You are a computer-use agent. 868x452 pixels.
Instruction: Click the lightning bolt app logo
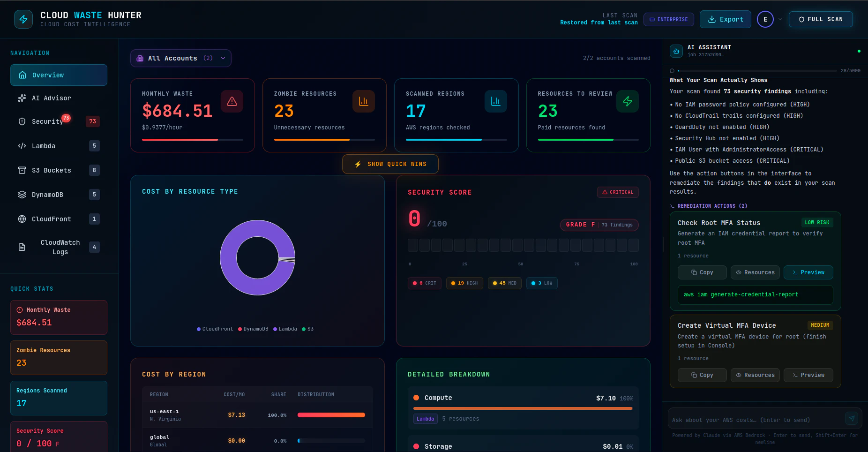pyautogui.click(x=23, y=19)
